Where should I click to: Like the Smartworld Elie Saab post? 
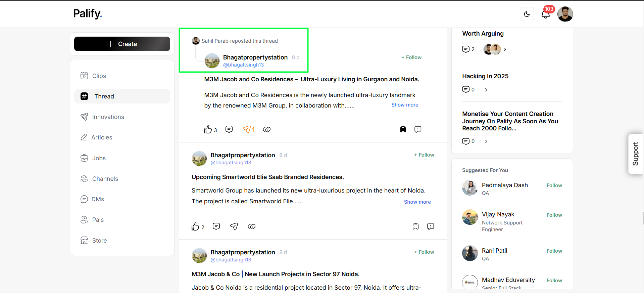(195, 226)
